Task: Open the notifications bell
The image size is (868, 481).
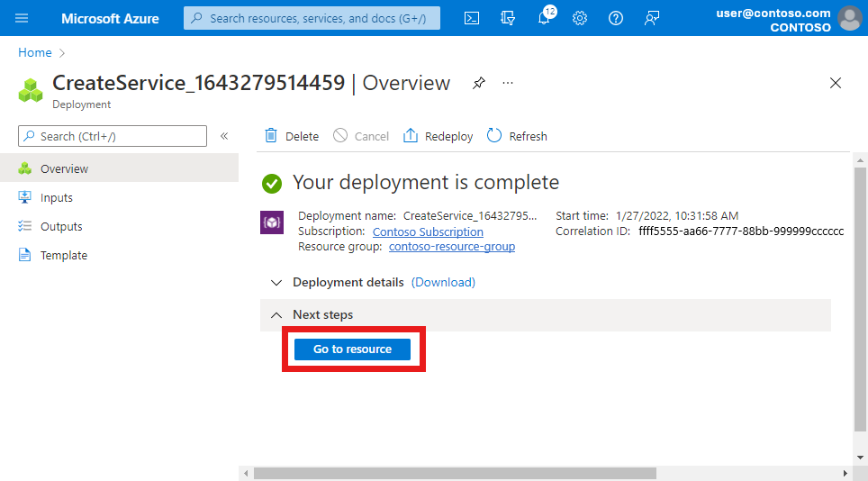Action: [x=544, y=18]
